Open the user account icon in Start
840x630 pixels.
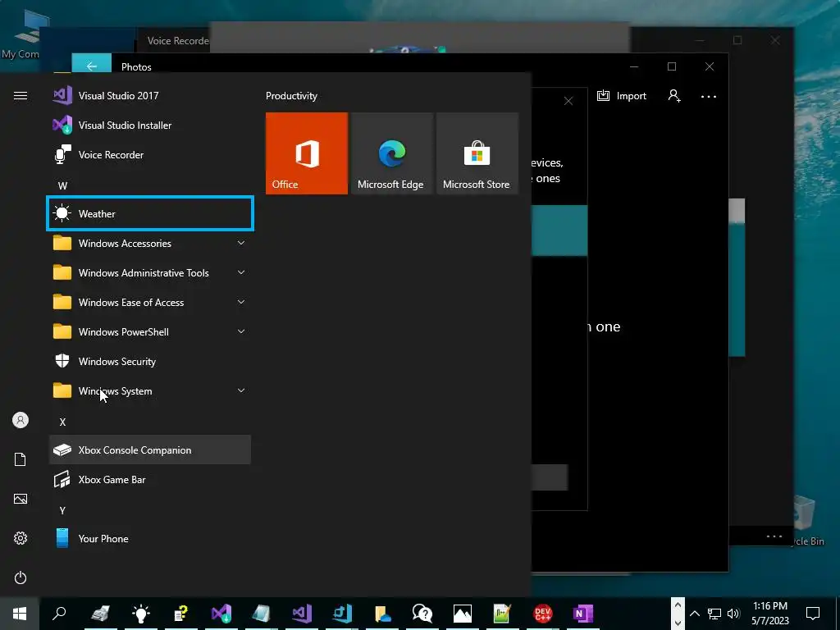click(x=21, y=420)
